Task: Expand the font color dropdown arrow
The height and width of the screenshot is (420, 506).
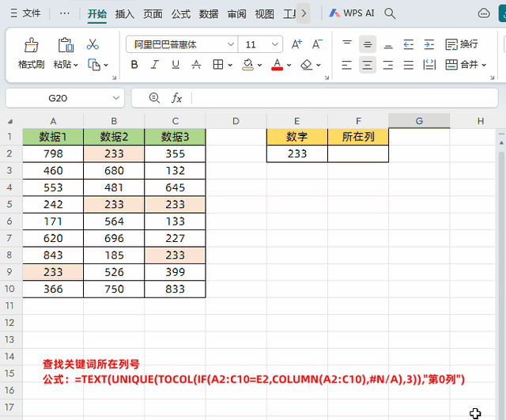Action: [x=289, y=65]
